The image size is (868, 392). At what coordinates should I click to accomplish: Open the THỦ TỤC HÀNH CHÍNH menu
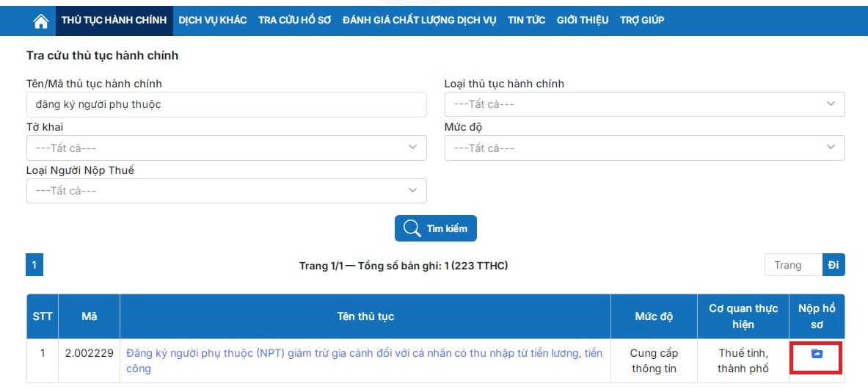coord(114,21)
